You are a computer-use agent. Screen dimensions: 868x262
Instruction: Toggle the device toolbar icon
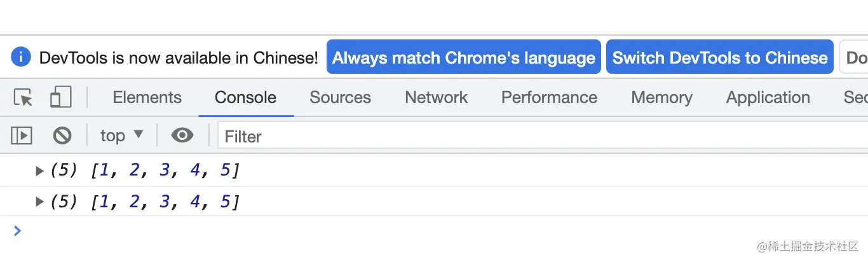60,97
